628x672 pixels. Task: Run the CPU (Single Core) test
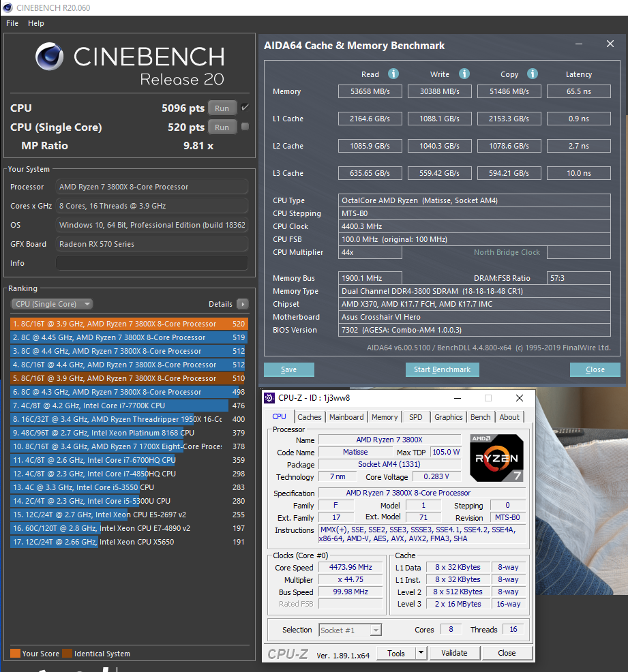(222, 127)
